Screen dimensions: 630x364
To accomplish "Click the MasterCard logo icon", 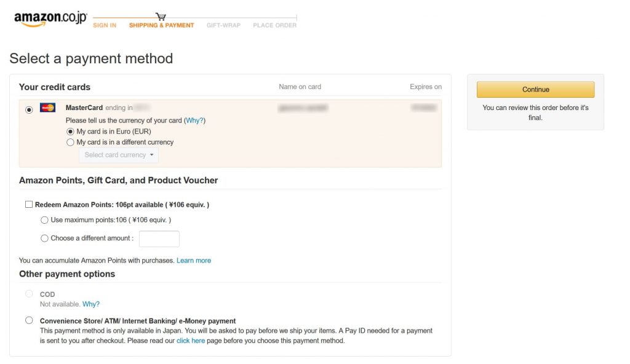I will 47,108.
